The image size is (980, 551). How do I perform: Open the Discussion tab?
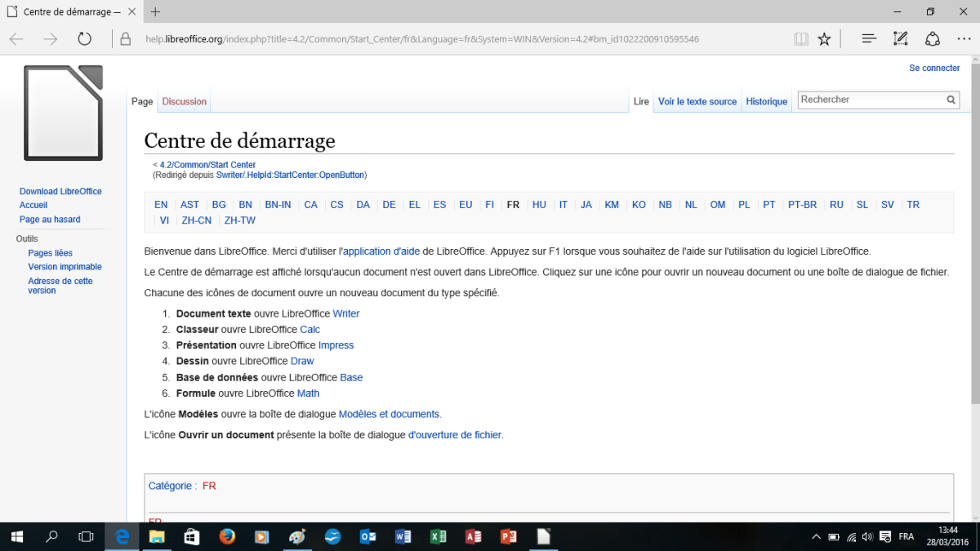(185, 101)
